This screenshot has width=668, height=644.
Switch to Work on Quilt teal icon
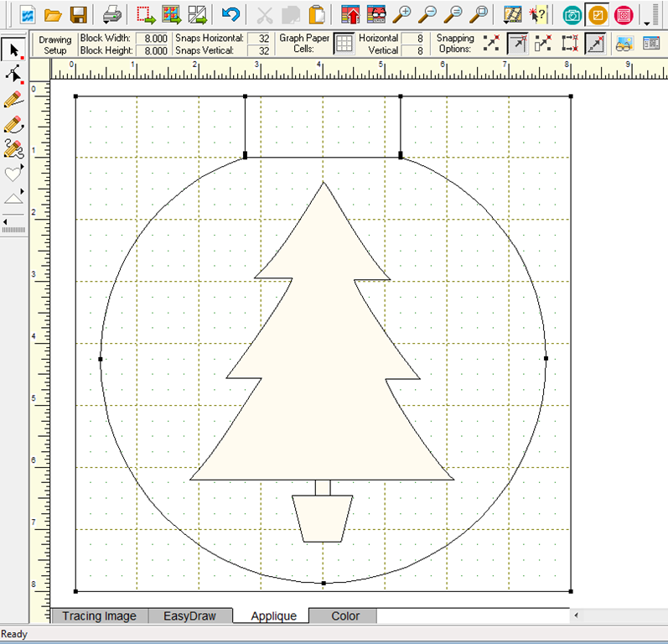[572, 15]
